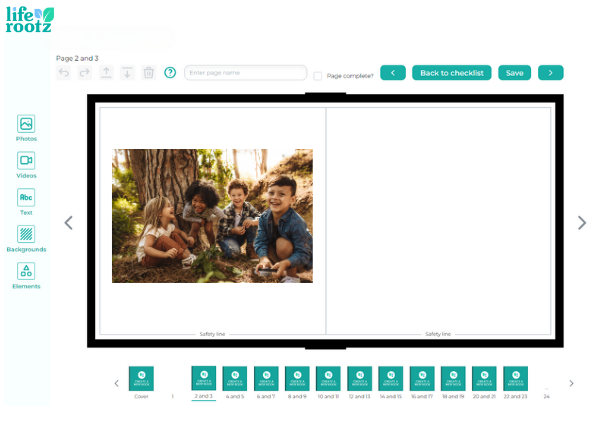
Task: Tick the Page complete checkbox
Action: click(x=318, y=76)
